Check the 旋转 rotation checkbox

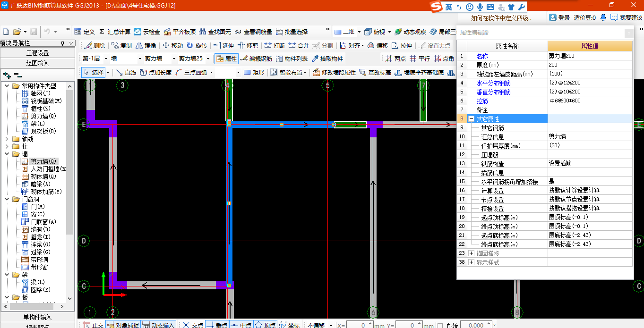pyautogui.click(x=440, y=326)
